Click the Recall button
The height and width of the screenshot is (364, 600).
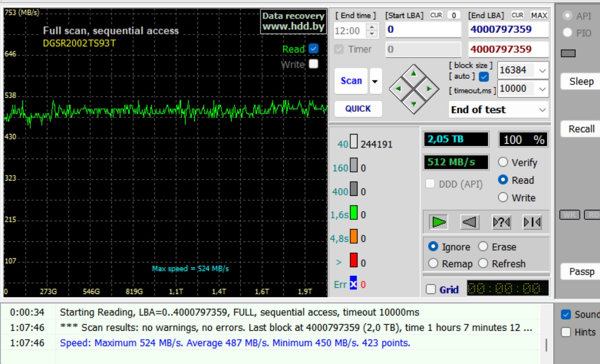click(580, 129)
